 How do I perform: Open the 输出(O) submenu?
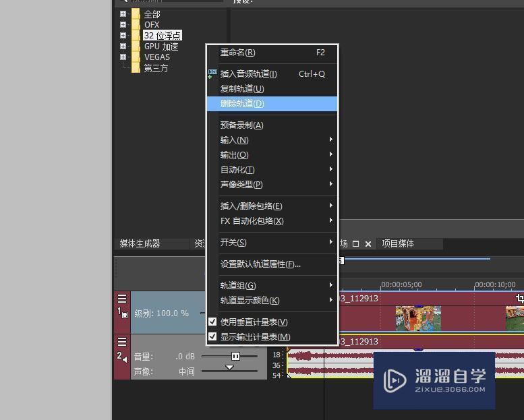272,155
